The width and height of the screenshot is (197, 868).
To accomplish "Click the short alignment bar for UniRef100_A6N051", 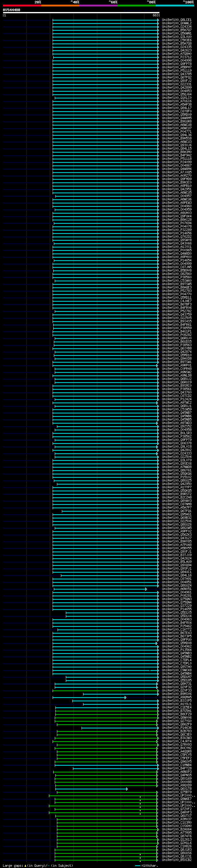I will 100,589.
